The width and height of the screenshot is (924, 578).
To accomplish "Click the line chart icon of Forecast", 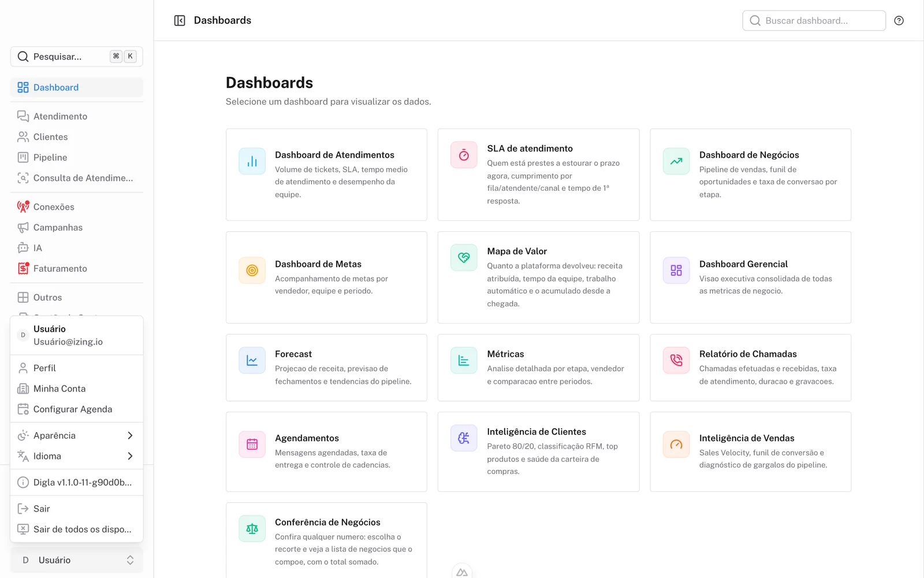I will coord(252,361).
